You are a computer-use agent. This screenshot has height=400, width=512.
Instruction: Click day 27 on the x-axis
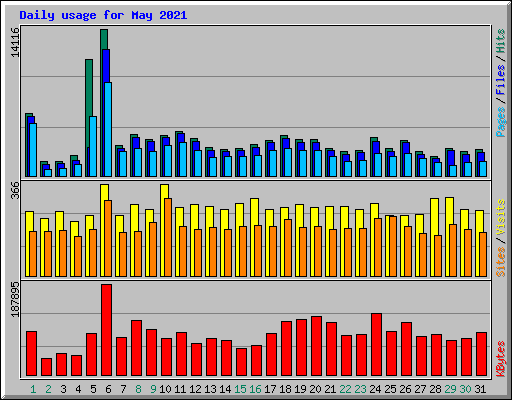(420, 389)
